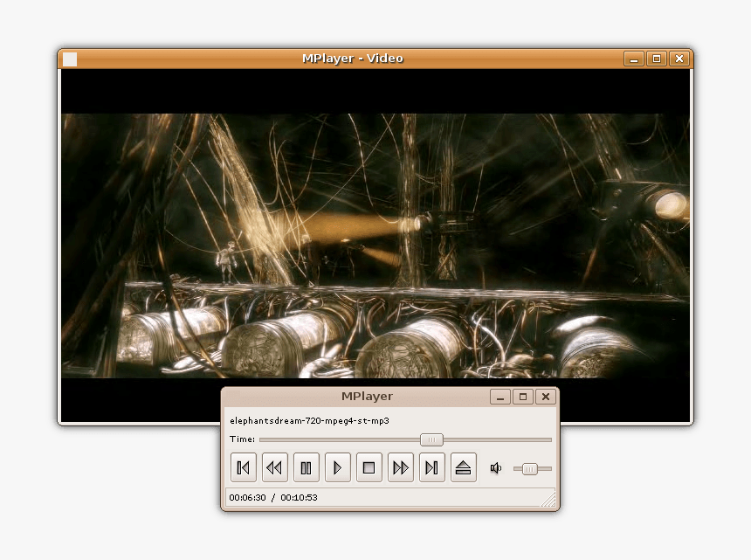751x560 pixels.
Task: Click the video frame in MPlayer - Video
Action: point(375,245)
